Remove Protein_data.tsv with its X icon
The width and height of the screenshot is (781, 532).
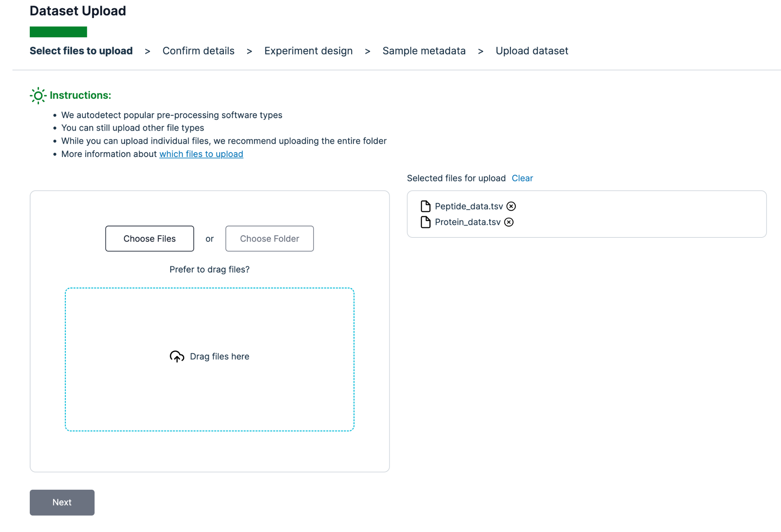[x=509, y=222]
